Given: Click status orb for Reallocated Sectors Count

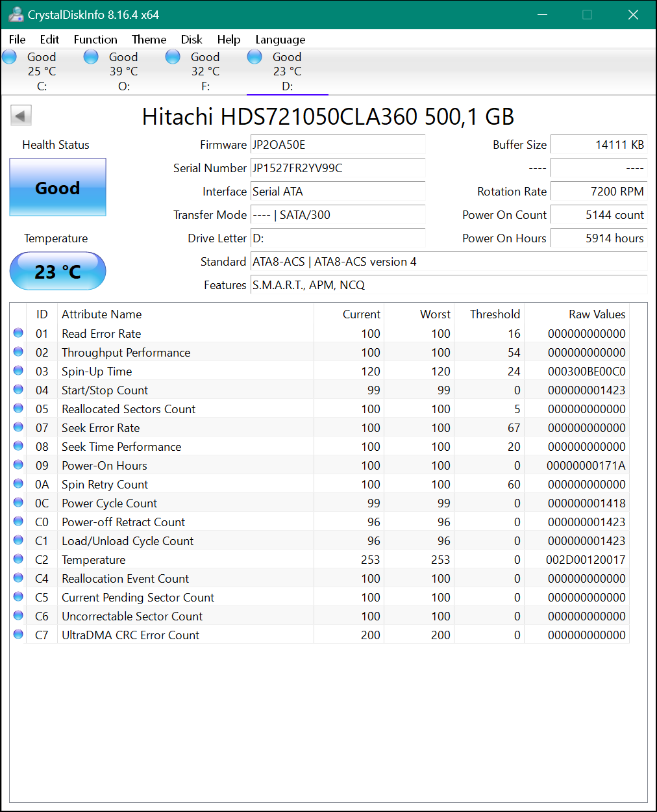Looking at the screenshot, I should pos(18,409).
